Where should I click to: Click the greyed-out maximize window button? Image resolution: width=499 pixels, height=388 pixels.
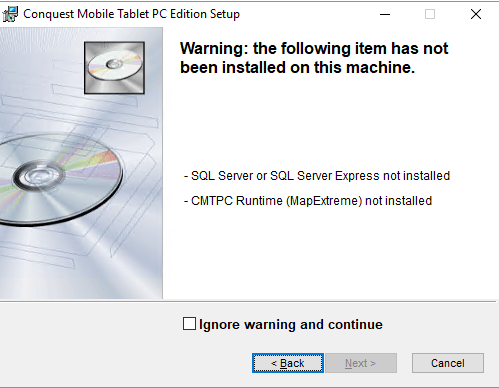pos(430,14)
